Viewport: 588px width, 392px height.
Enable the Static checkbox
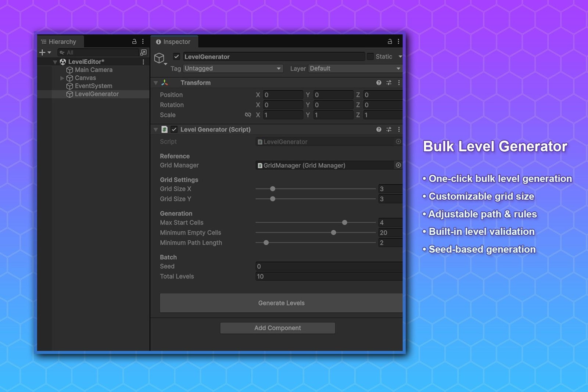click(370, 57)
